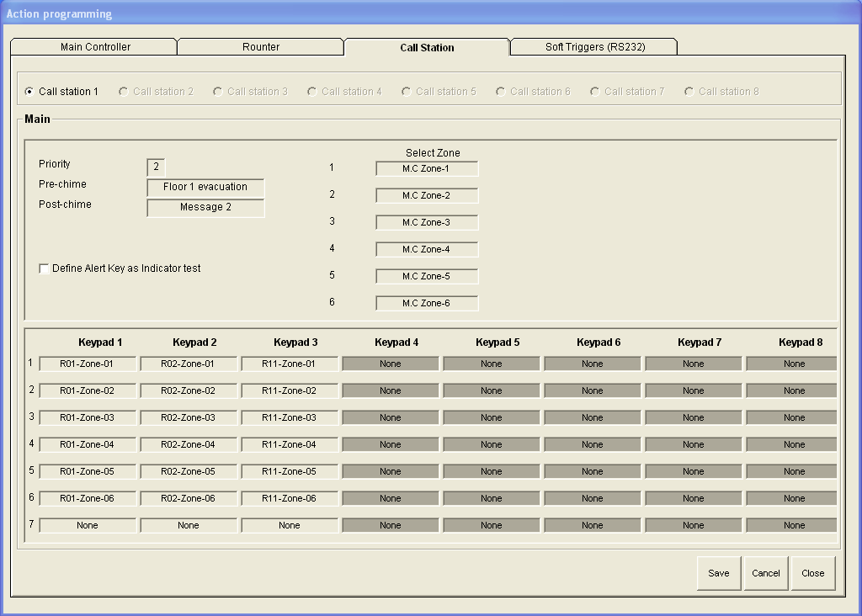Open the M.C Zone-1 zone selector

click(x=427, y=168)
